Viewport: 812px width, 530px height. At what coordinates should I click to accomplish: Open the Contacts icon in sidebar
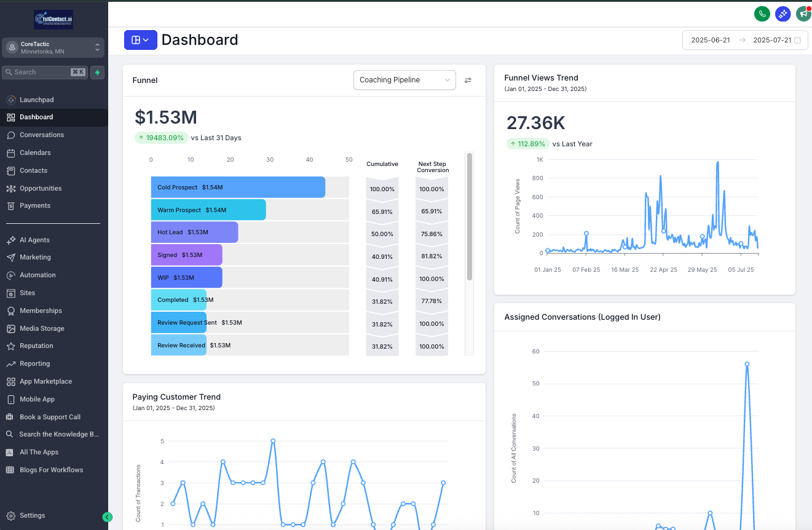[10, 170]
